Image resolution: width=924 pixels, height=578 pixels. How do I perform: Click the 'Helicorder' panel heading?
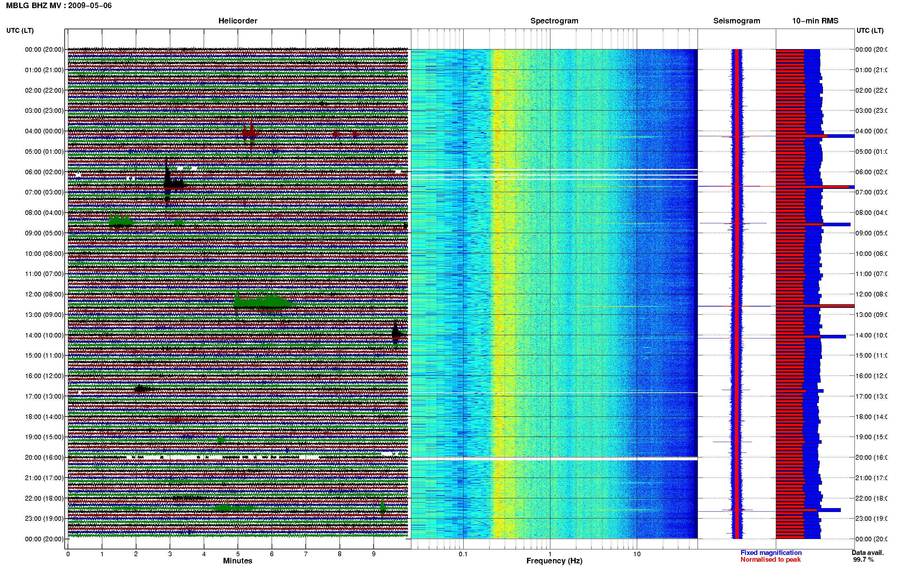pos(237,21)
